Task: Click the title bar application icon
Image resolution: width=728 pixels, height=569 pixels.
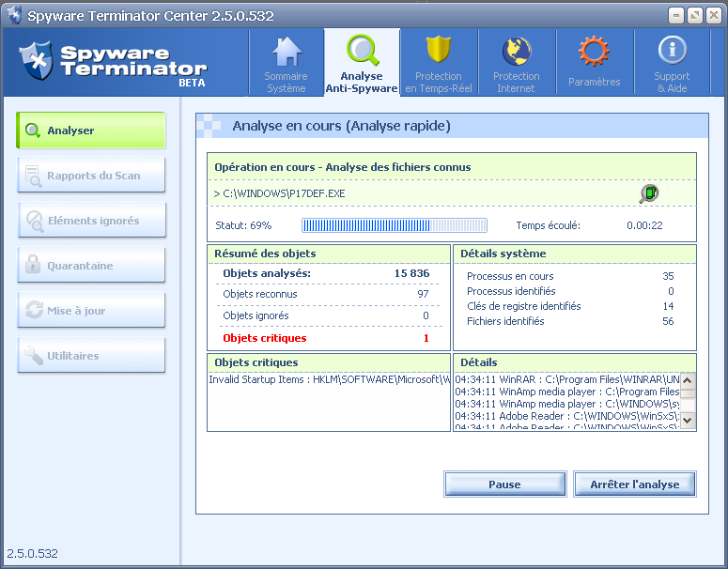Action: [14, 15]
